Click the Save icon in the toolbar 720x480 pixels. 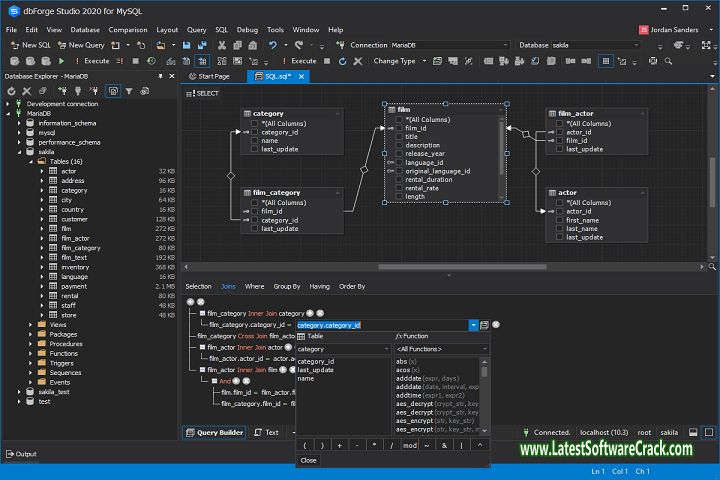[x=186, y=45]
